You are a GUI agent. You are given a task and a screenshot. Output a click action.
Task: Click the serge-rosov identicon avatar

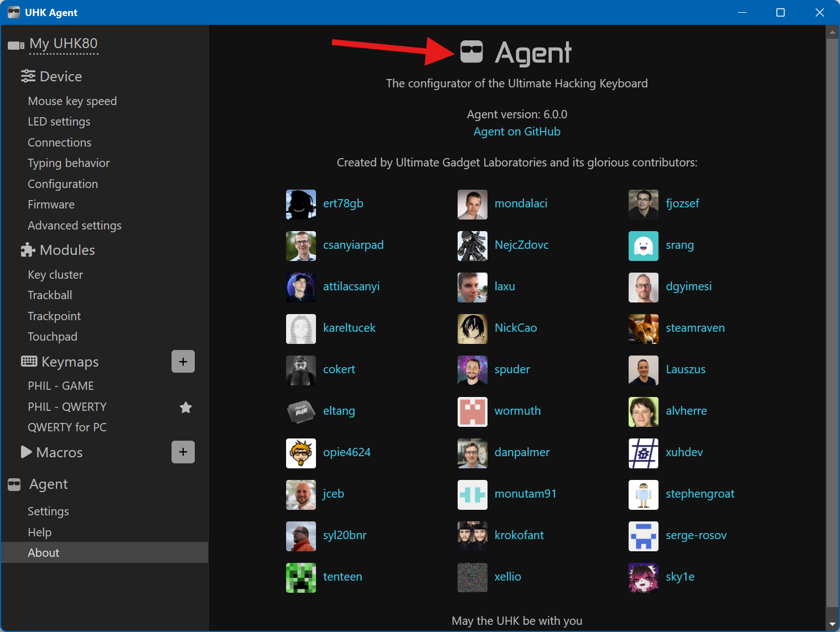point(644,536)
